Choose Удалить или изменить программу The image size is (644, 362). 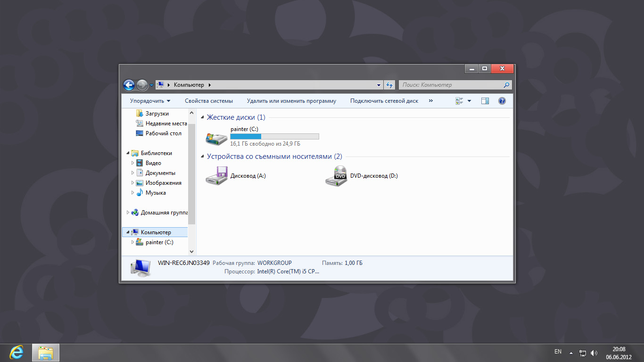[x=291, y=101]
